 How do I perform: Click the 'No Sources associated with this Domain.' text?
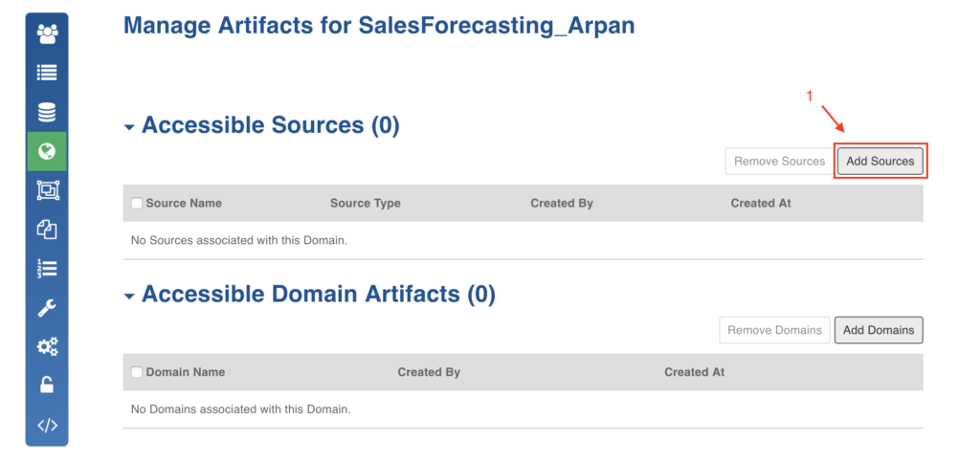point(238,240)
